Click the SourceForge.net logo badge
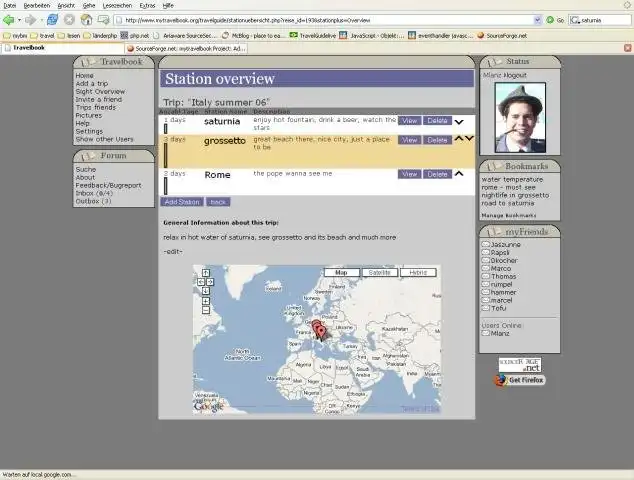This screenshot has height=480, width=634. coord(520,365)
